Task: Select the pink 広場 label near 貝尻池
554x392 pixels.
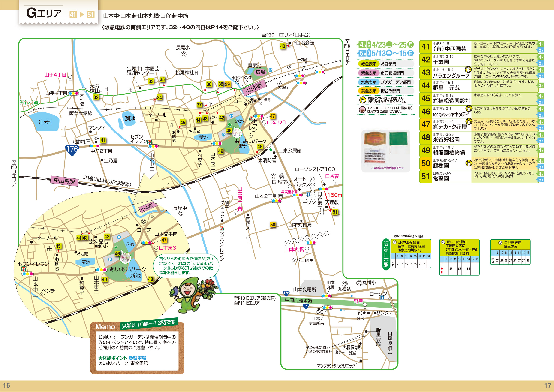Action: [x=260, y=72]
